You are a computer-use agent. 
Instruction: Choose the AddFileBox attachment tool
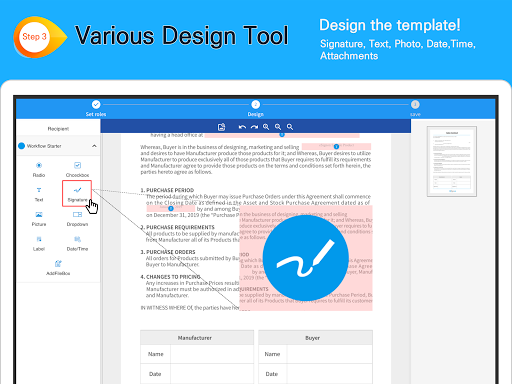coord(58,268)
